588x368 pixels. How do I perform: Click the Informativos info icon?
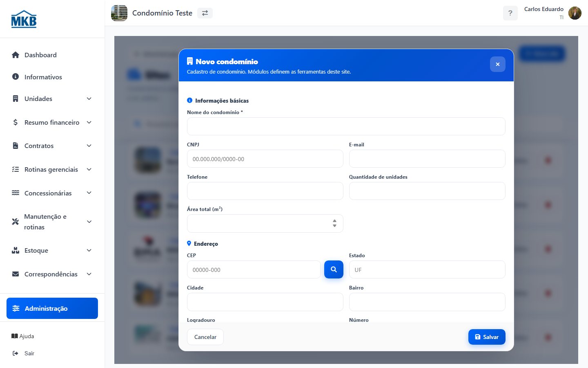(16, 76)
